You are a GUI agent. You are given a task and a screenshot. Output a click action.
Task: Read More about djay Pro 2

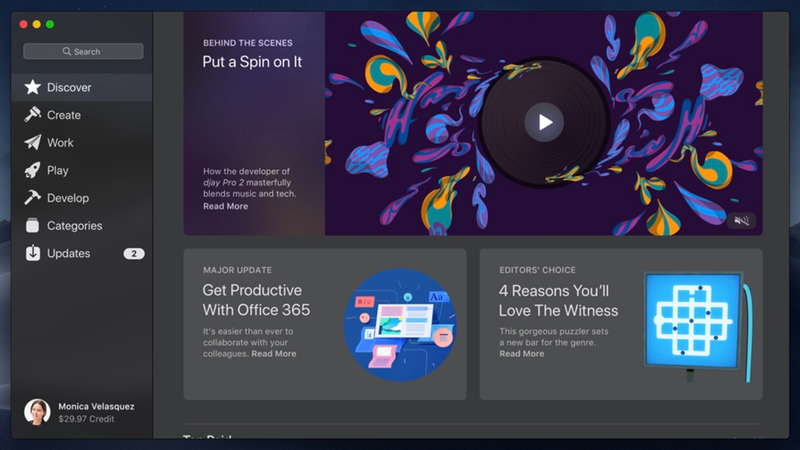click(x=226, y=206)
